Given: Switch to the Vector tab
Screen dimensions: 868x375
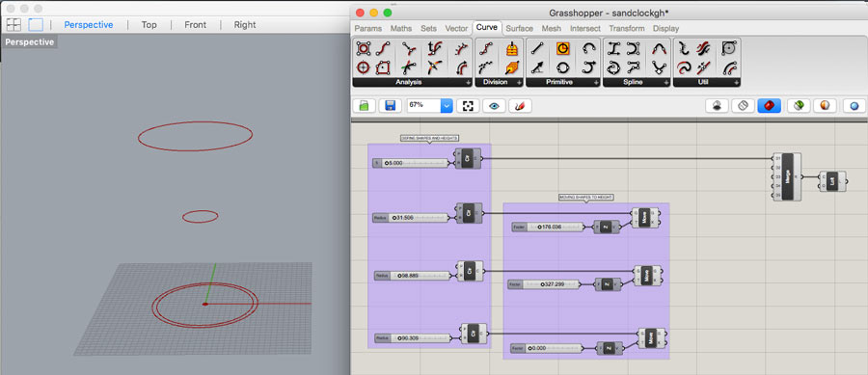Looking at the screenshot, I should click(457, 28).
